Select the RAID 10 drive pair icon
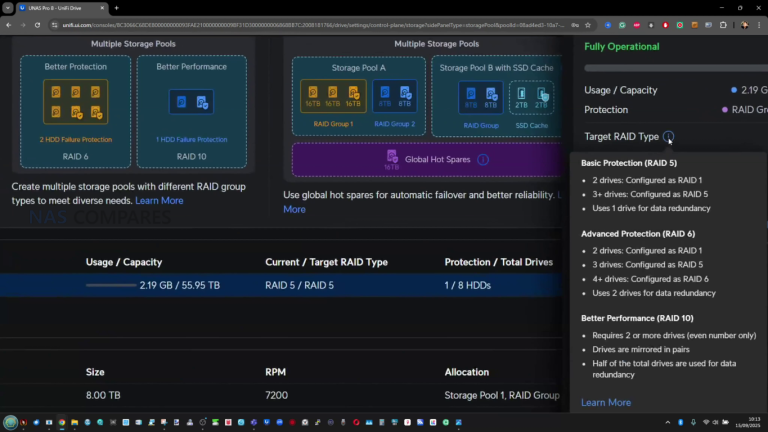This screenshot has height=432, width=768. pos(190,101)
